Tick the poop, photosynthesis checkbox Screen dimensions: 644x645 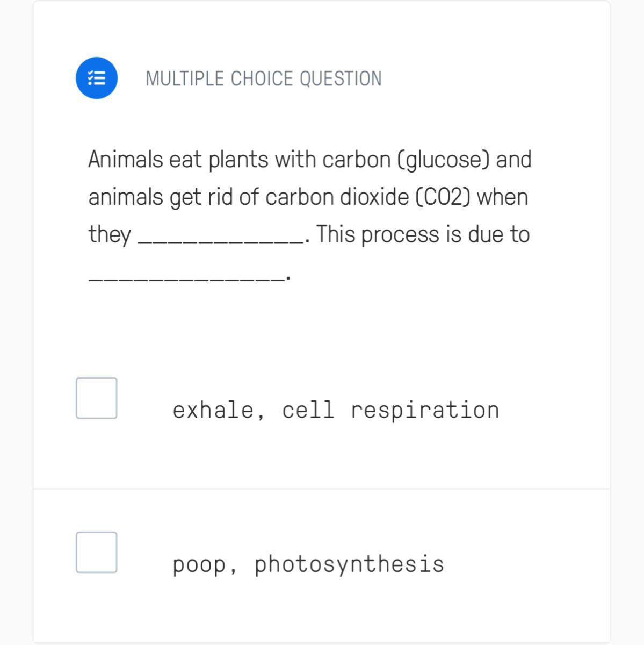pos(97,553)
